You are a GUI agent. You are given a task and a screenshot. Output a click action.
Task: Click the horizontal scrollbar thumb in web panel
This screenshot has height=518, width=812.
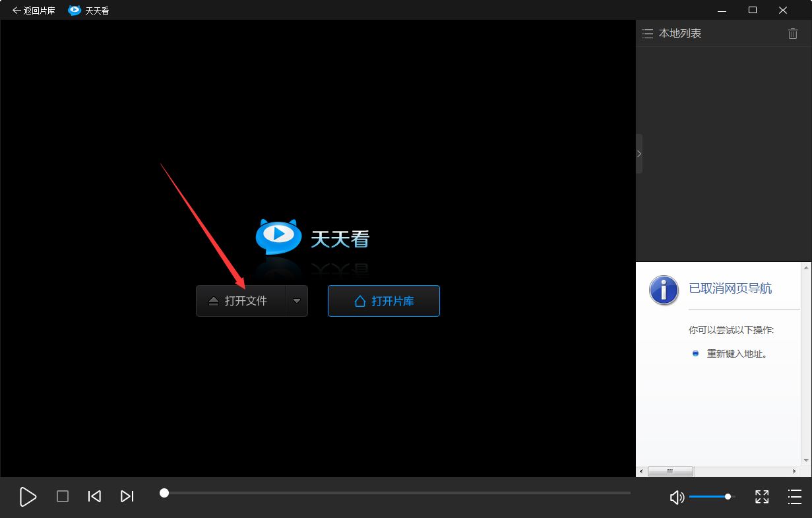(x=670, y=471)
